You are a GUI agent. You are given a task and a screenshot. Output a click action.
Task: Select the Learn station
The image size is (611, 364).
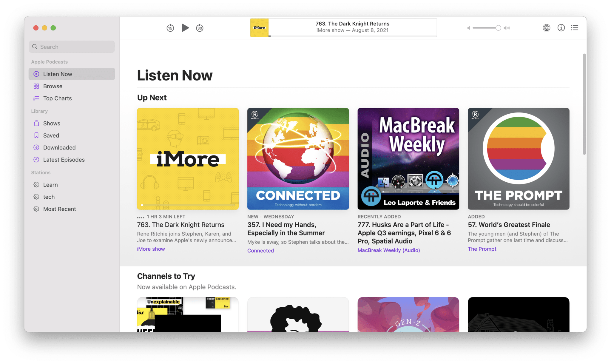(50, 184)
